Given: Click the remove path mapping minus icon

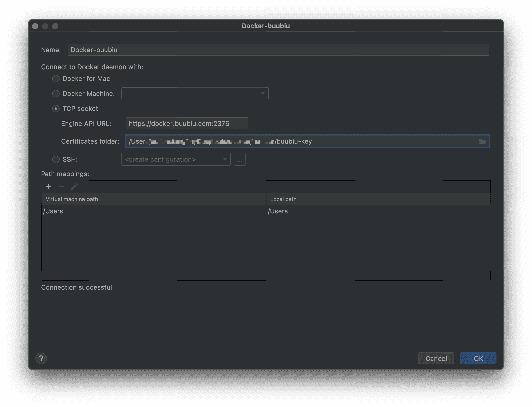Looking at the screenshot, I should coord(61,187).
